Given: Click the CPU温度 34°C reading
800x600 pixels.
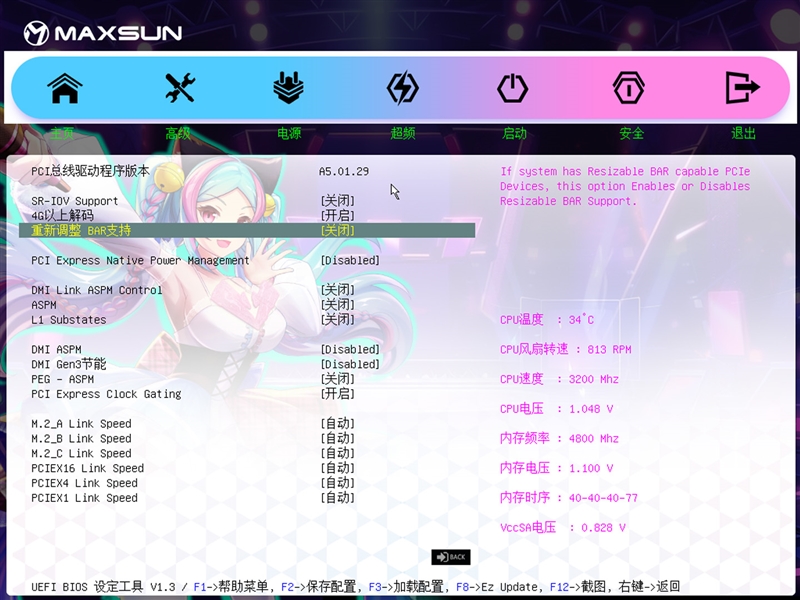Looking at the screenshot, I should [547, 320].
